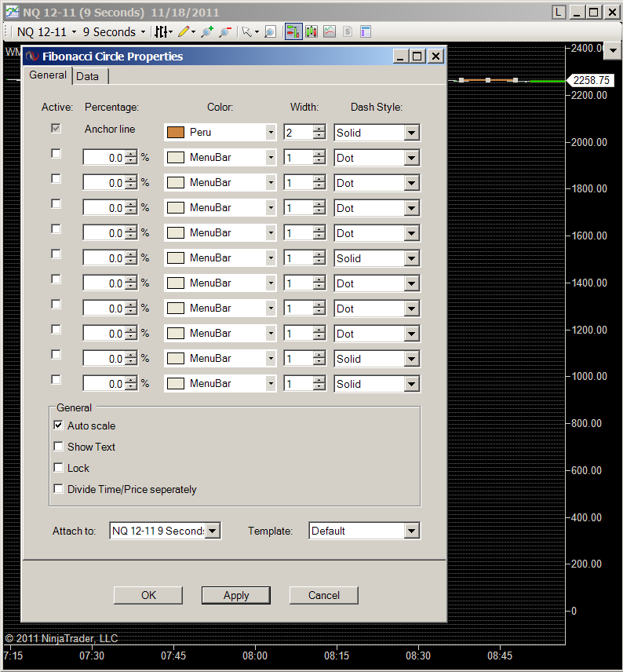Open the candlestick data series icon
623x672 pixels.
[x=311, y=31]
